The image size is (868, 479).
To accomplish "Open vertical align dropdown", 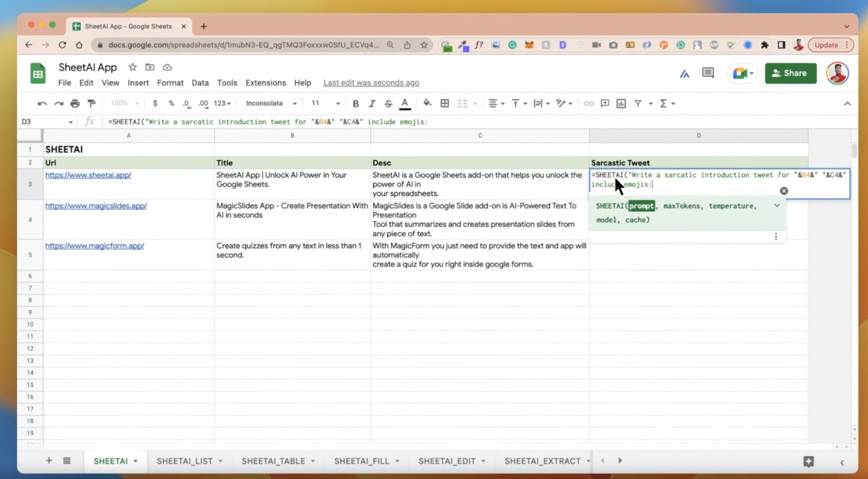I will click(x=519, y=103).
